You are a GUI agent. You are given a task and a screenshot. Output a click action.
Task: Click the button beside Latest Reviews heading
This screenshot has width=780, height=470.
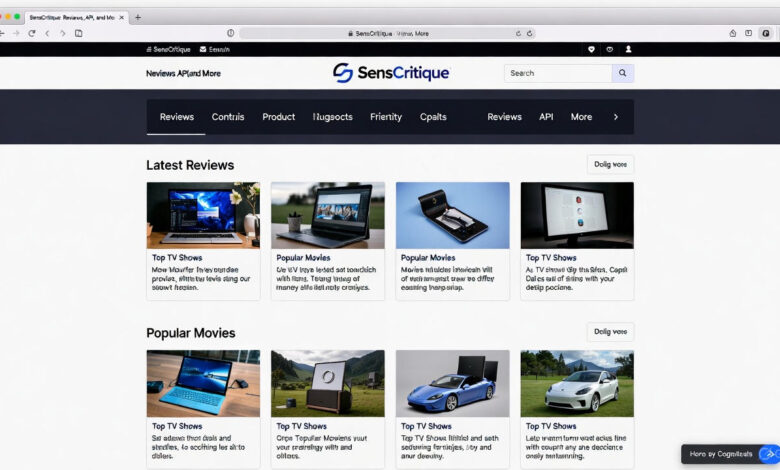point(610,165)
